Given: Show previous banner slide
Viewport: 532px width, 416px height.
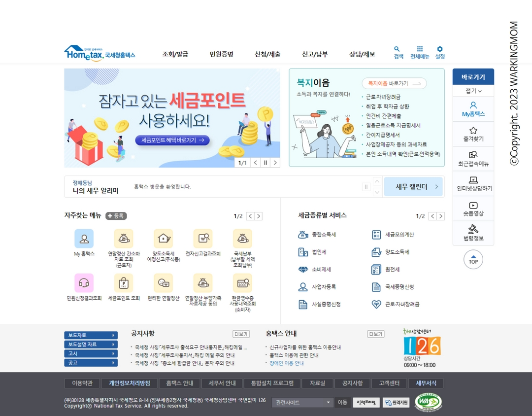Looking at the screenshot, I should tap(256, 163).
